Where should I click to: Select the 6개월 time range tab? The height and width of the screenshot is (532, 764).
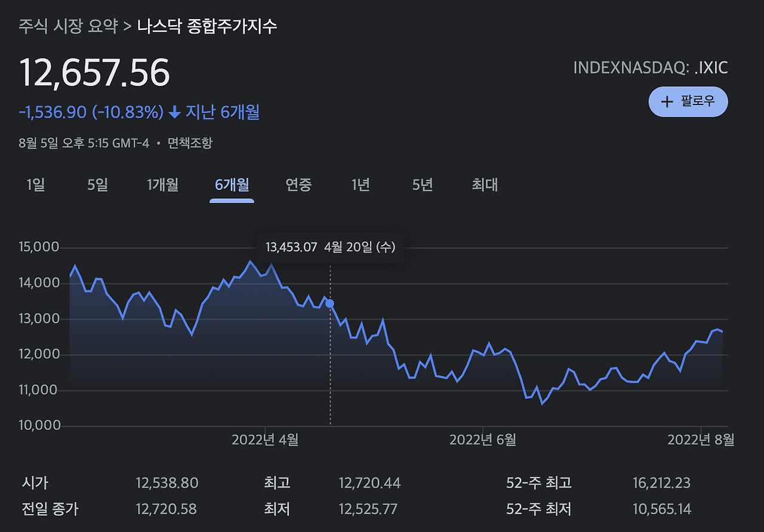click(x=232, y=186)
